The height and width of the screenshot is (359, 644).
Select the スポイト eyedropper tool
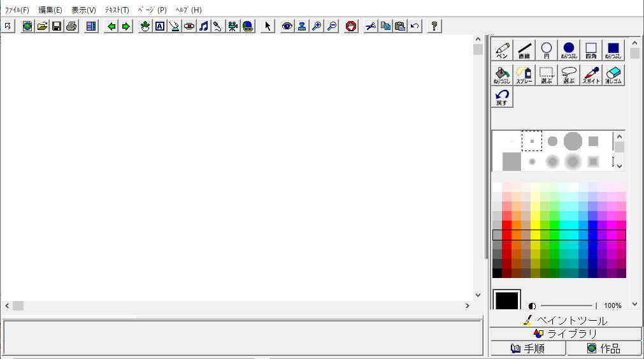[x=591, y=75]
